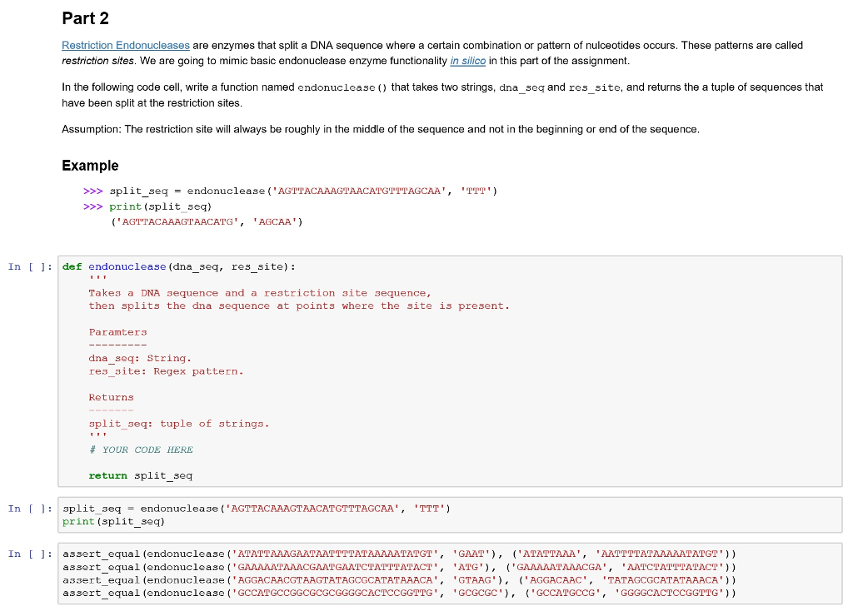
Task: Click the example output tuple ('AGTTACAAAGTAACATG', 'AGCAA')
Action: (x=207, y=221)
